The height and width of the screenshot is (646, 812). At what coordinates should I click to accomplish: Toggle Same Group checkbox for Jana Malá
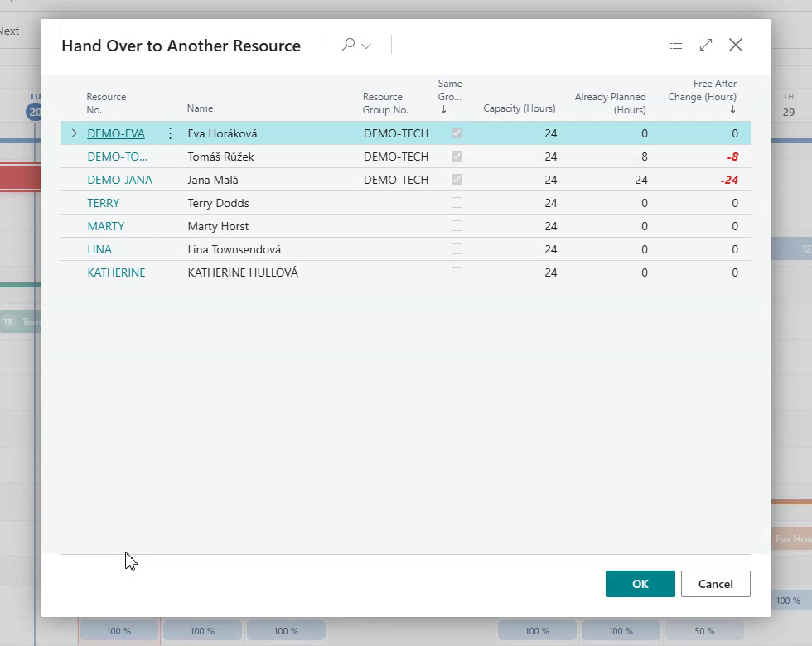point(457,180)
